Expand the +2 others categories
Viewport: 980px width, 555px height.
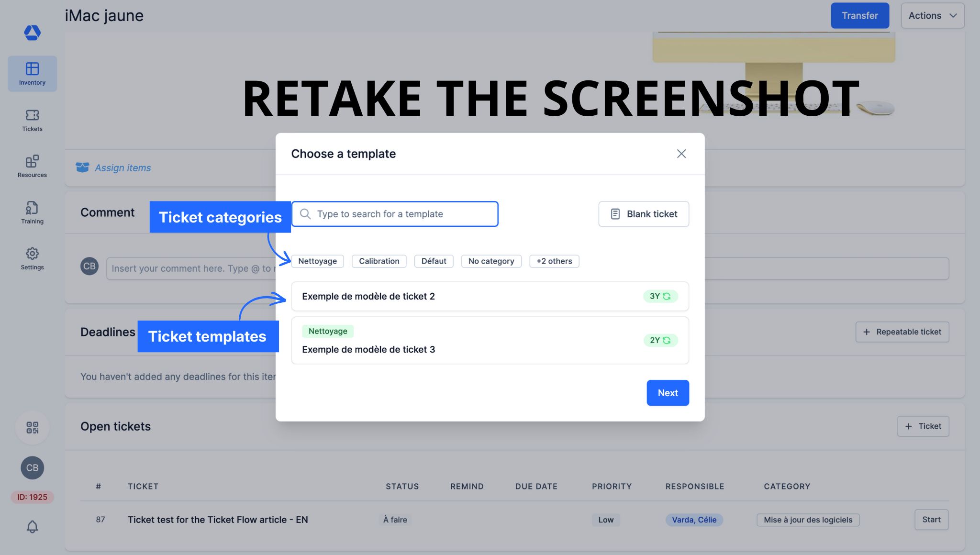point(554,261)
